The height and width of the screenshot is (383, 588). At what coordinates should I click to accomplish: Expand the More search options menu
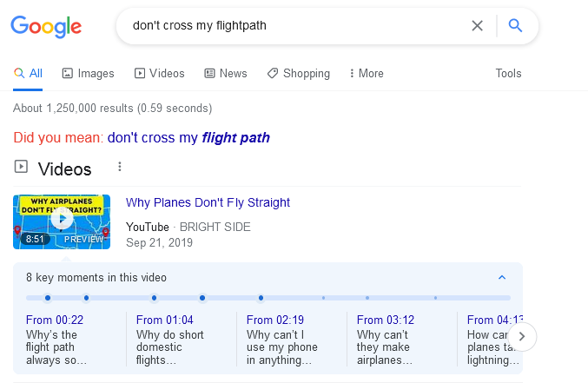[367, 74]
